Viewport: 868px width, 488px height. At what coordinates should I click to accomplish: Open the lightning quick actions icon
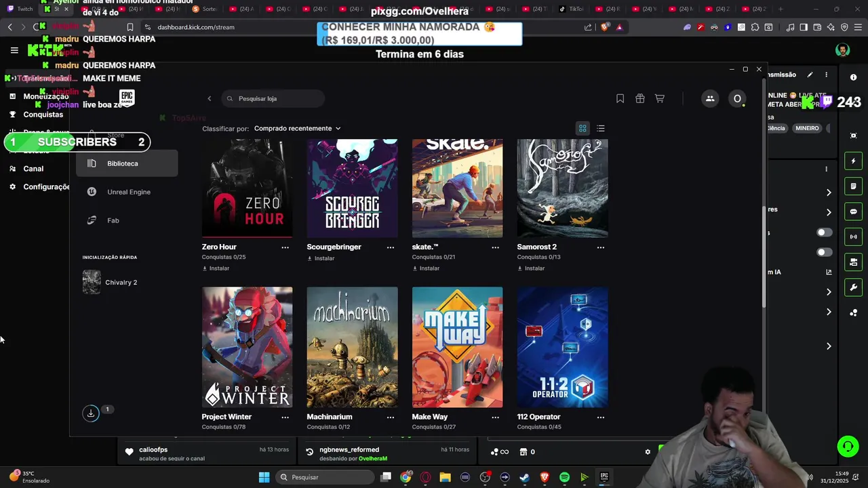click(853, 161)
